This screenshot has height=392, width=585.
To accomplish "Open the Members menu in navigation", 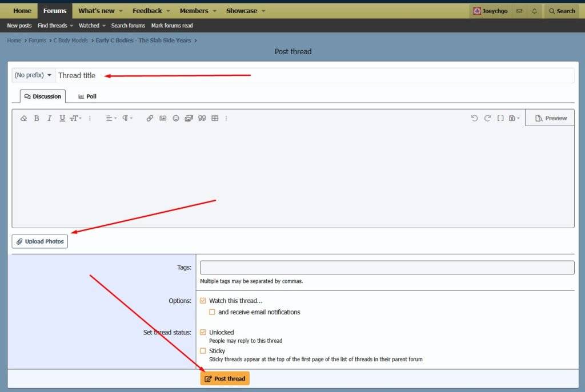I will coord(198,11).
